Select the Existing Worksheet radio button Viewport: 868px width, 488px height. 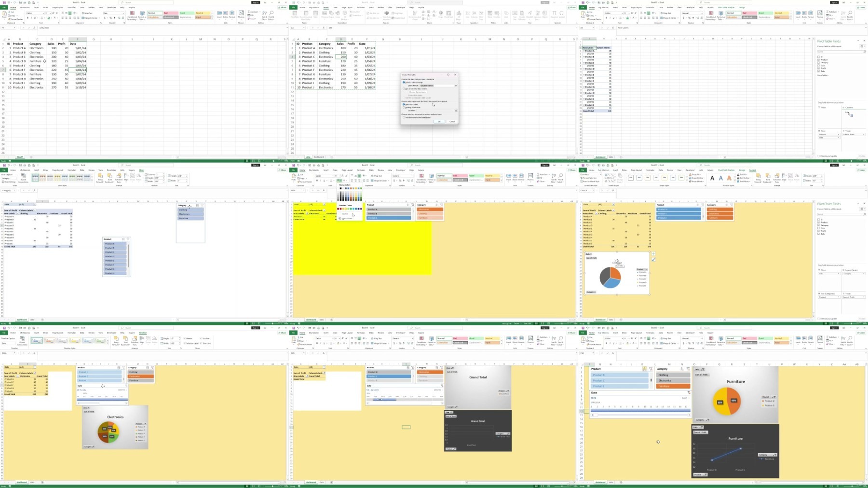404,107
